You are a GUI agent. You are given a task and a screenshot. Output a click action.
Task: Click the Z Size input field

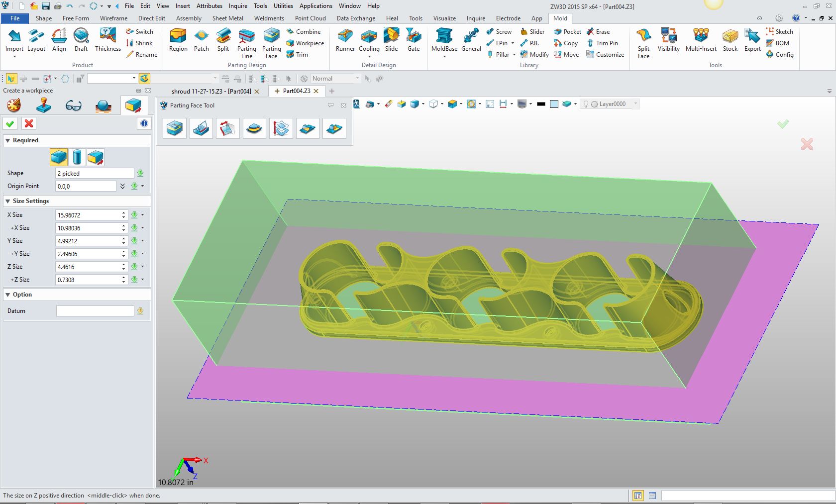(x=88, y=267)
